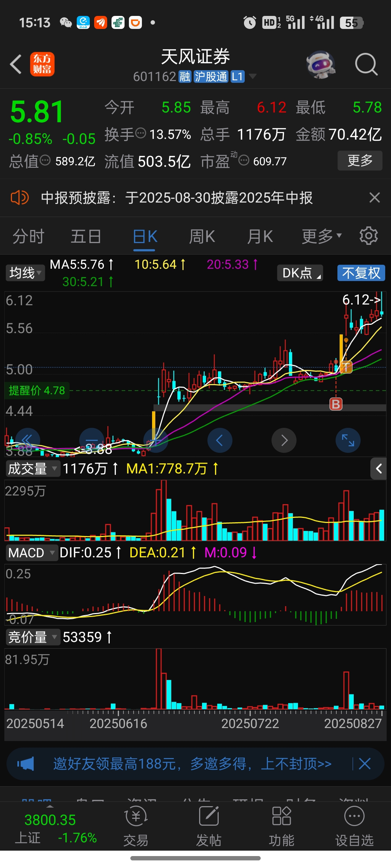
Task: Tap the 10:5.64 moving average label
Action: click(160, 264)
